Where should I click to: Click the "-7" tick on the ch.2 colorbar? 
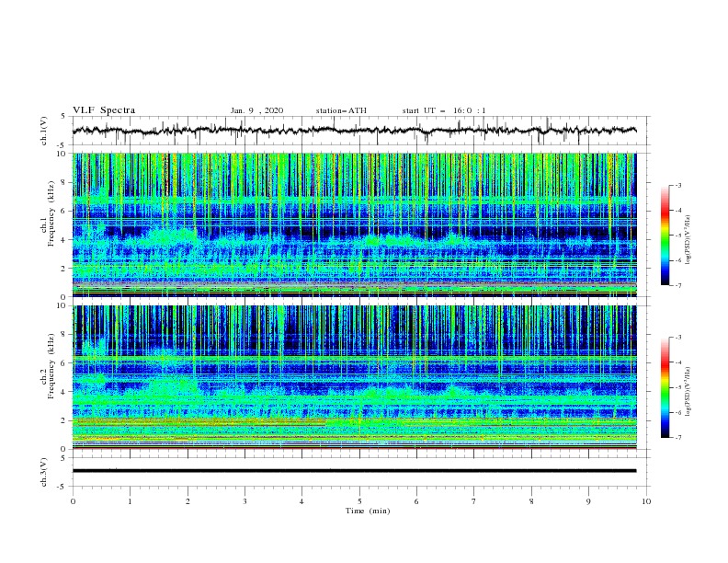point(678,437)
